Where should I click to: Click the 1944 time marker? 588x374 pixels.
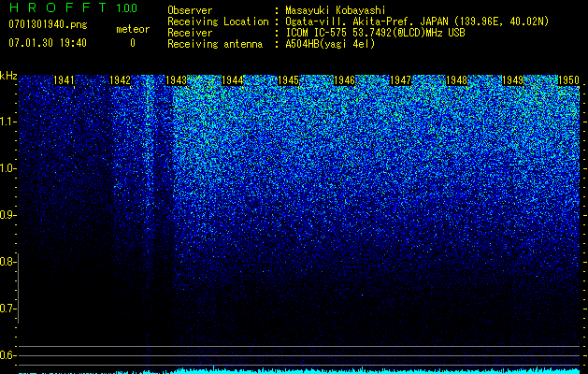tap(233, 80)
